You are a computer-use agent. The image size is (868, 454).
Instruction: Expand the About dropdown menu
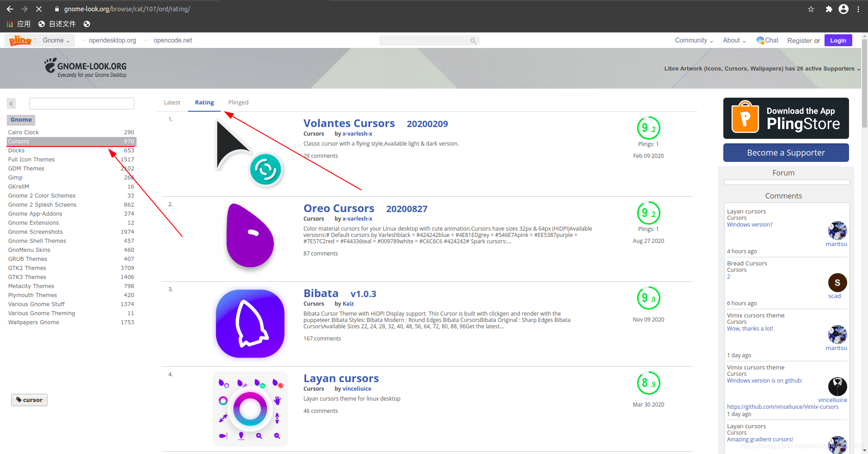click(x=734, y=40)
